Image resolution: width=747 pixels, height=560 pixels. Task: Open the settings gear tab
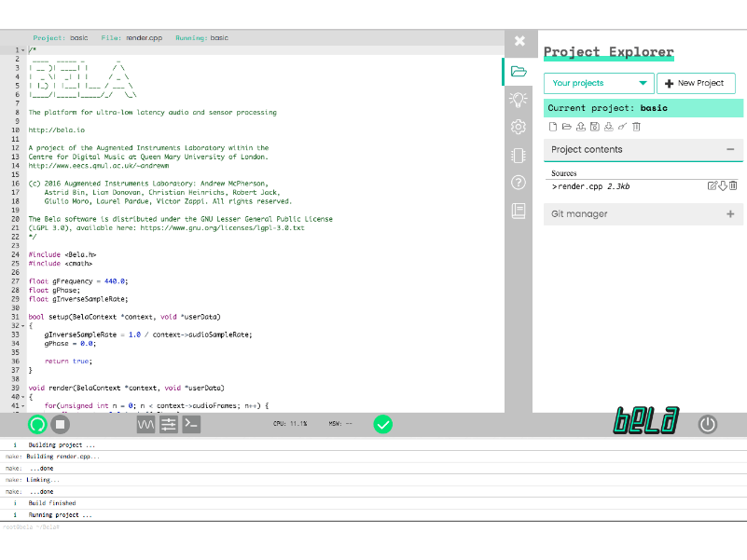tap(519, 127)
